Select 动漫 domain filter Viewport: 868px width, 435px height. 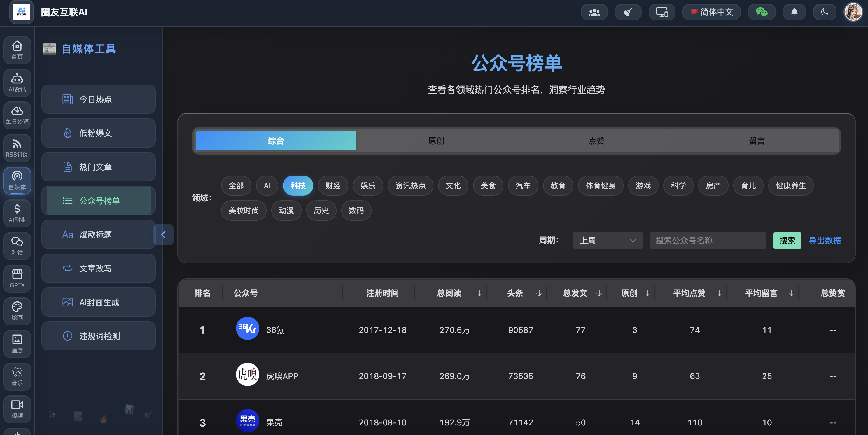(x=286, y=211)
